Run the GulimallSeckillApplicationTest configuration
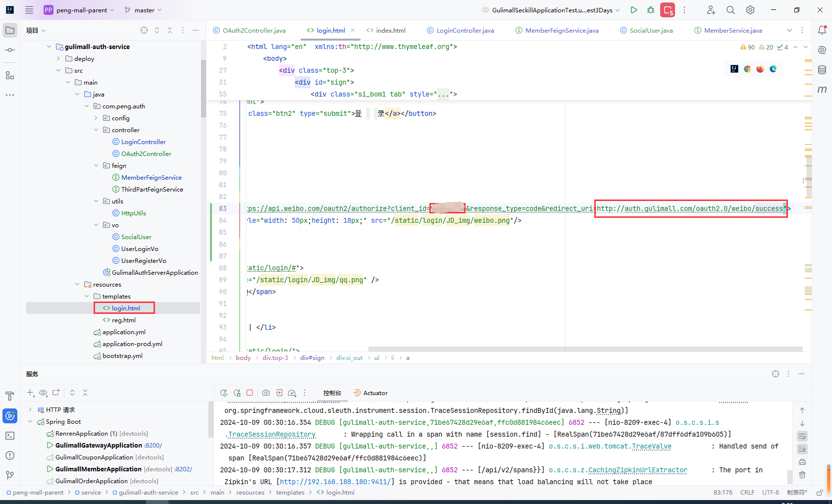The image size is (832, 504). click(634, 10)
